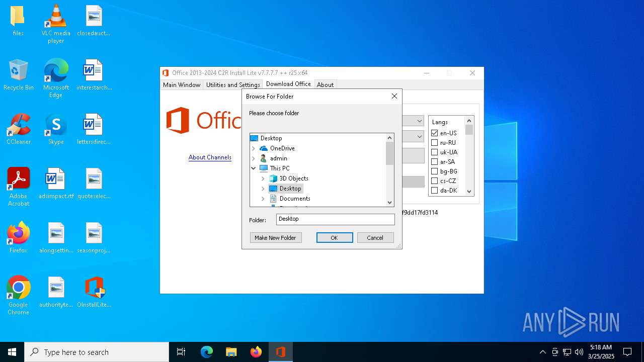644x362 pixels.
Task: Select the authorityte image file icon
Action: click(56, 292)
